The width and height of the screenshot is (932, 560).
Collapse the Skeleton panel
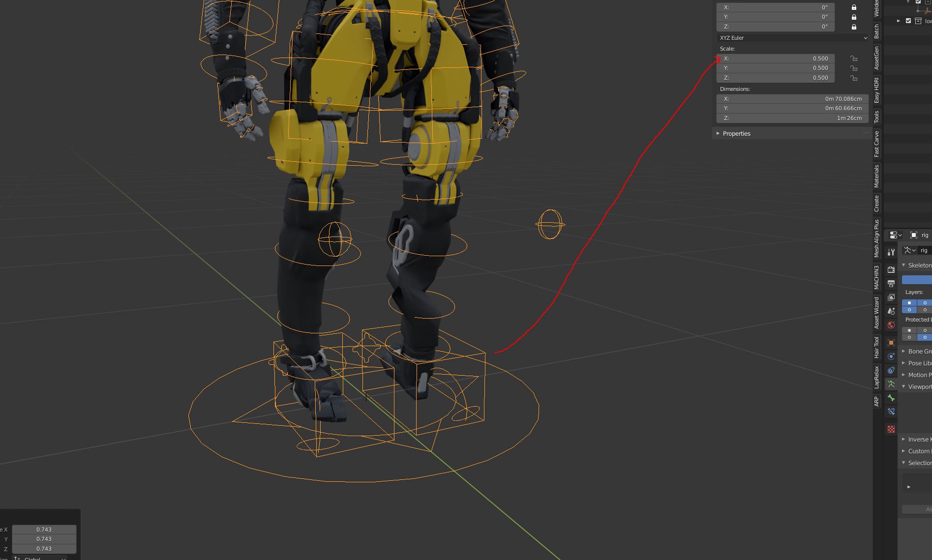pyautogui.click(x=903, y=265)
